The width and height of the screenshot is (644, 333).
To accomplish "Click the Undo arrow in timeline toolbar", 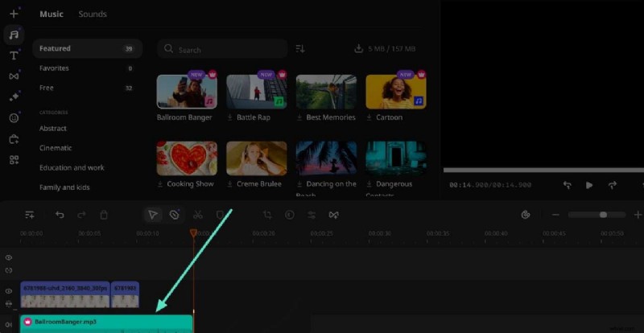I will tap(60, 215).
